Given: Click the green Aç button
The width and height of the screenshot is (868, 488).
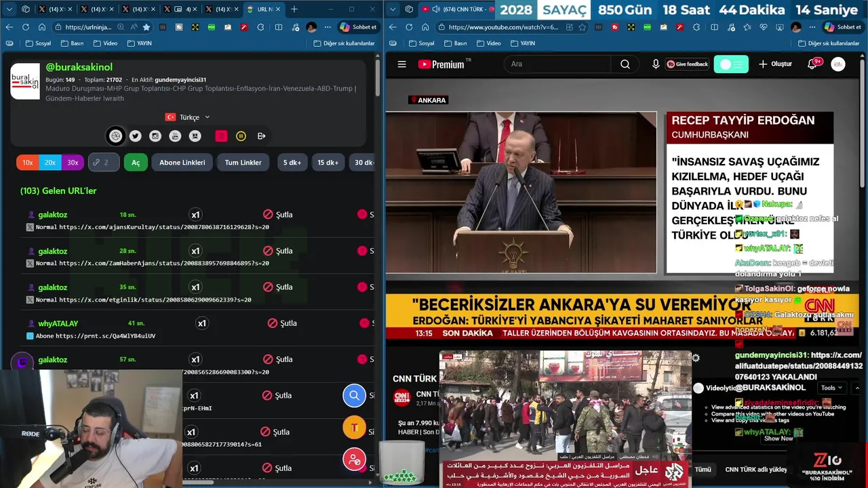Looking at the screenshot, I should [136, 163].
